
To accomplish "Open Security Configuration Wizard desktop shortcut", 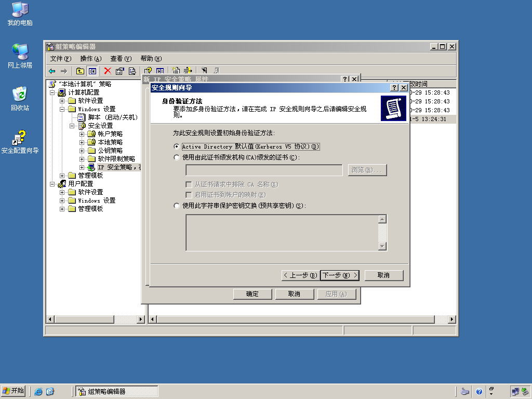I will [x=20, y=141].
